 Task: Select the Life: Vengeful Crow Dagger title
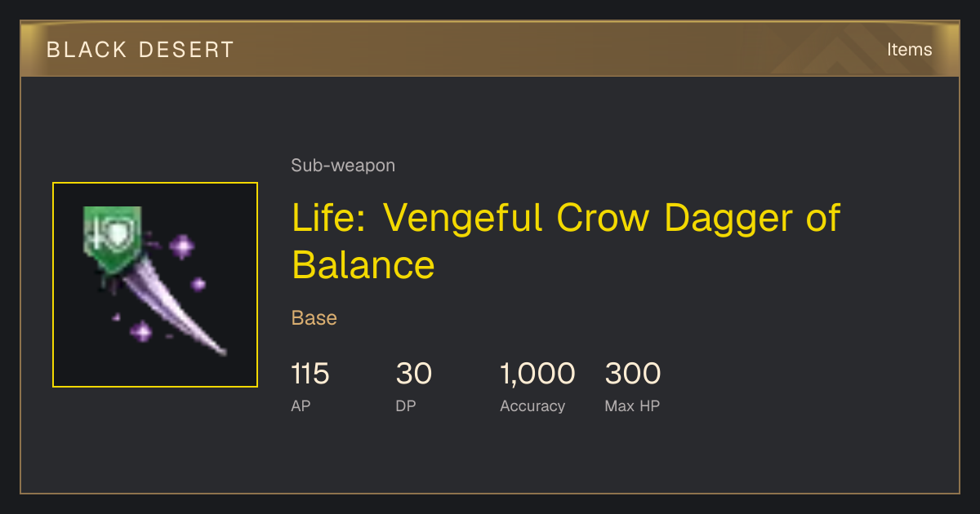565,241
